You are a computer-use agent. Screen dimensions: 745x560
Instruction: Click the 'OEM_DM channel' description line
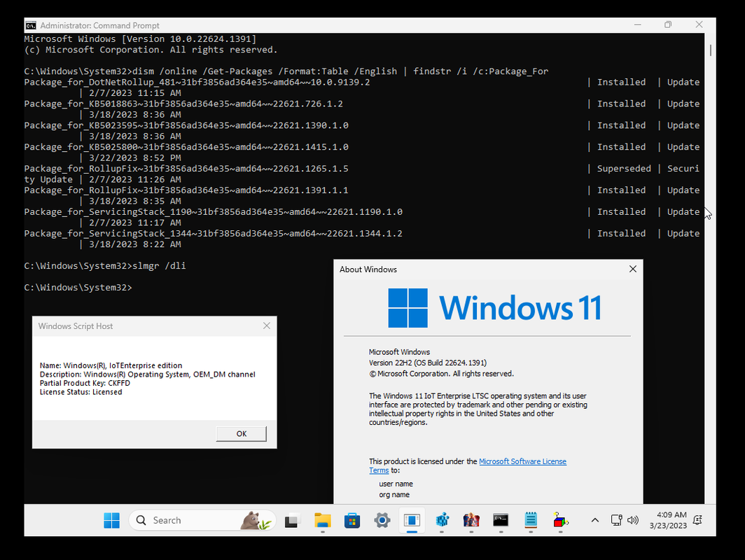click(147, 374)
